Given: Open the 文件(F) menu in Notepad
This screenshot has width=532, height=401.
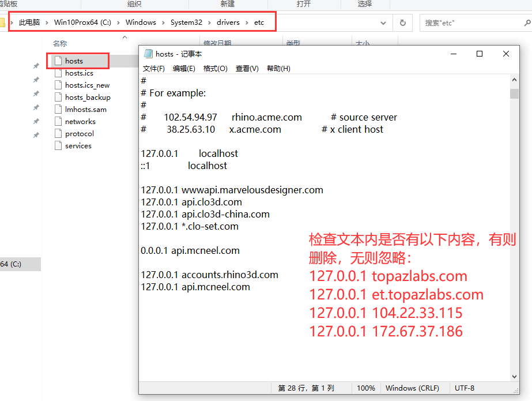Looking at the screenshot, I should [x=154, y=69].
